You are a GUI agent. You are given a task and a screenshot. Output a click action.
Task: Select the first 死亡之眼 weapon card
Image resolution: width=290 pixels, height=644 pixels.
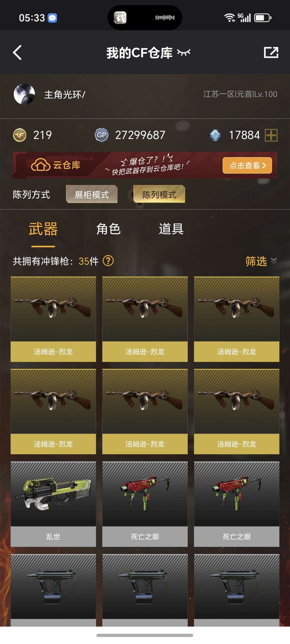[145, 504]
